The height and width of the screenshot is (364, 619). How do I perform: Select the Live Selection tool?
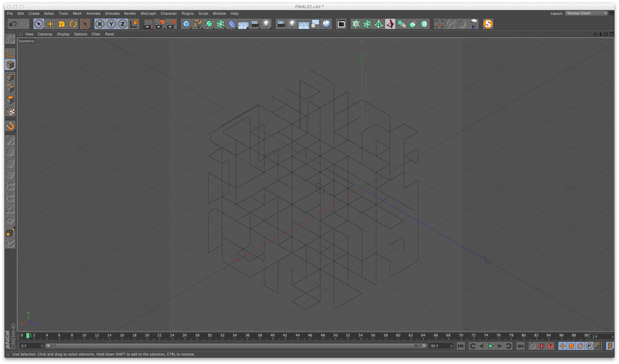[38, 24]
